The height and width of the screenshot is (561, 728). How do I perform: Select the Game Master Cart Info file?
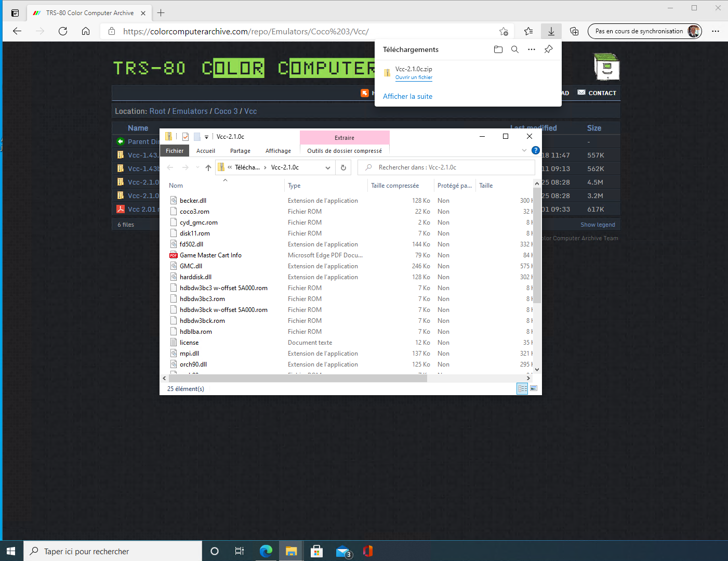pos(210,255)
